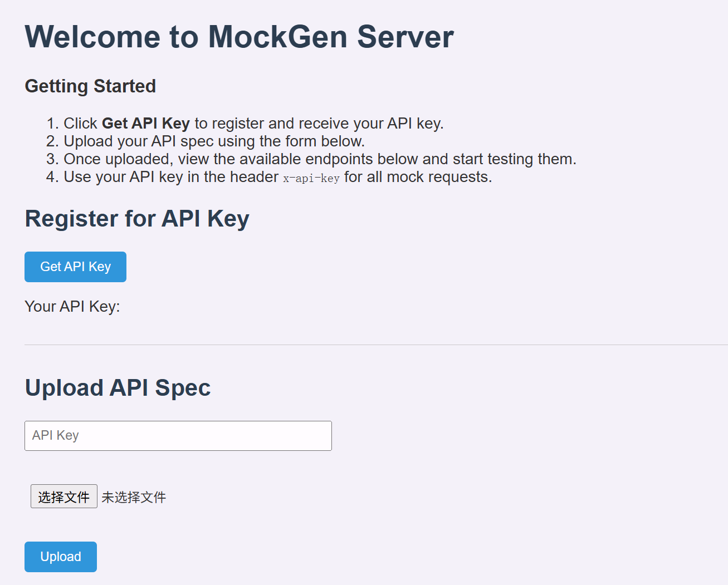Click step 3 text about available endpoints

click(x=320, y=159)
